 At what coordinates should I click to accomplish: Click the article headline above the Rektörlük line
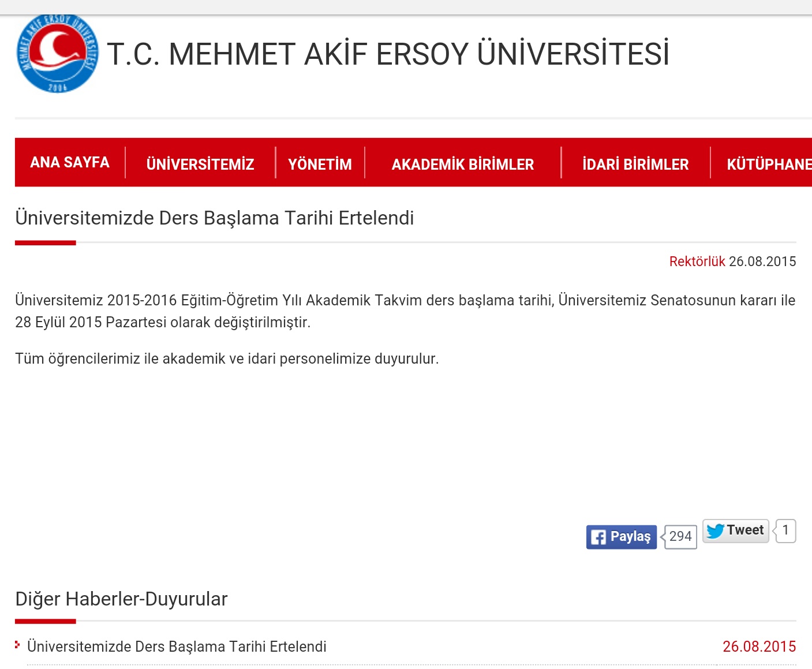(215, 218)
